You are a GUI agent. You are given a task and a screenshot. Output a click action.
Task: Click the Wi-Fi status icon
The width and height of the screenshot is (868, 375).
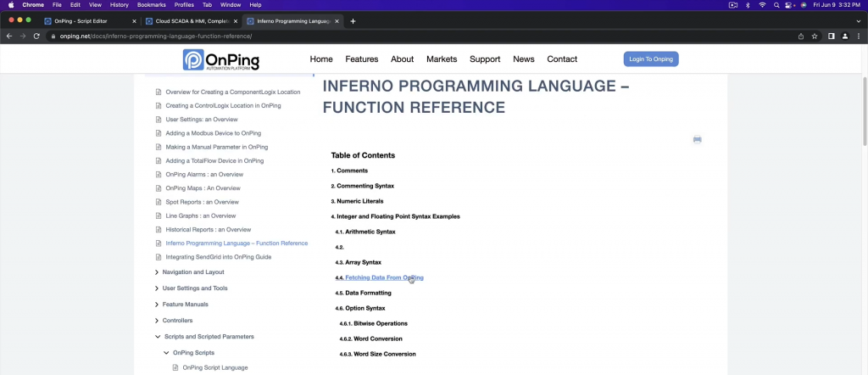[762, 5]
